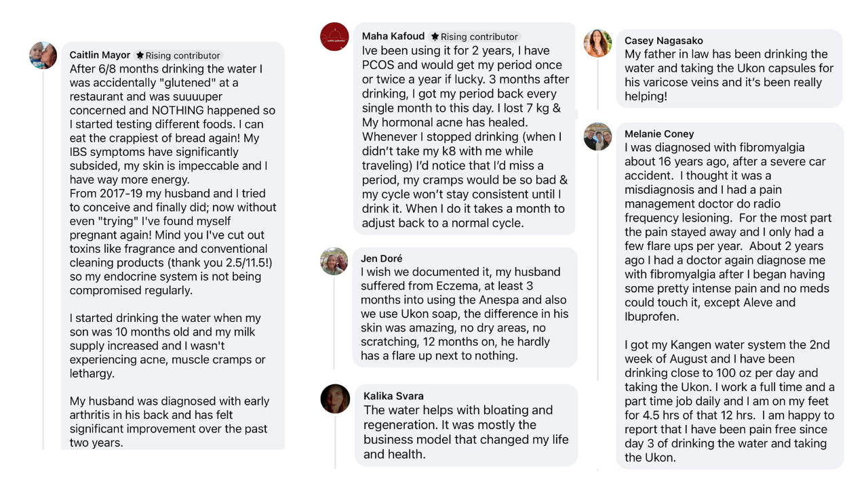Viewport: 868px width, 488px height.
Task: Click Caitlin Mayor's Rising contributor badge icon
Action: (x=140, y=56)
